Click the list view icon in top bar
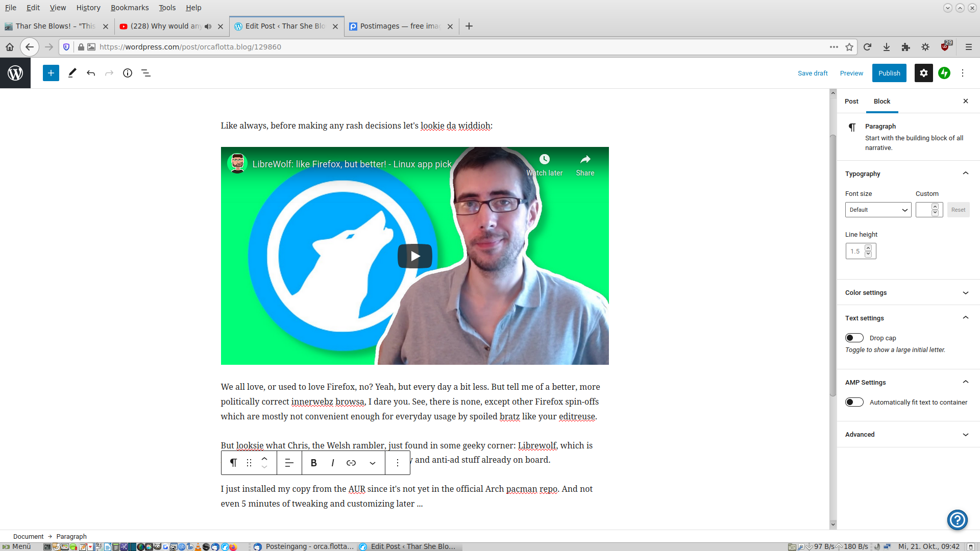The width and height of the screenshot is (980, 551). pos(145,72)
